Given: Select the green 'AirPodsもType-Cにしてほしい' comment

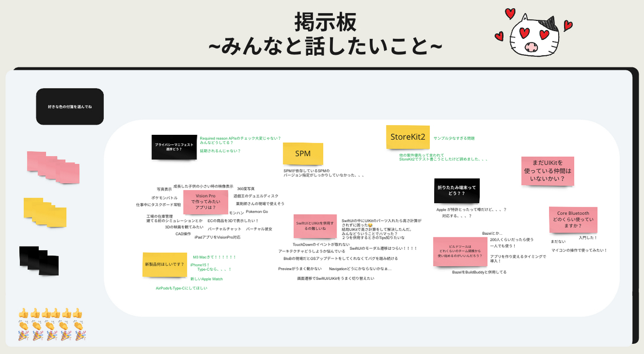Looking at the screenshot, I should (x=181, y=288).
